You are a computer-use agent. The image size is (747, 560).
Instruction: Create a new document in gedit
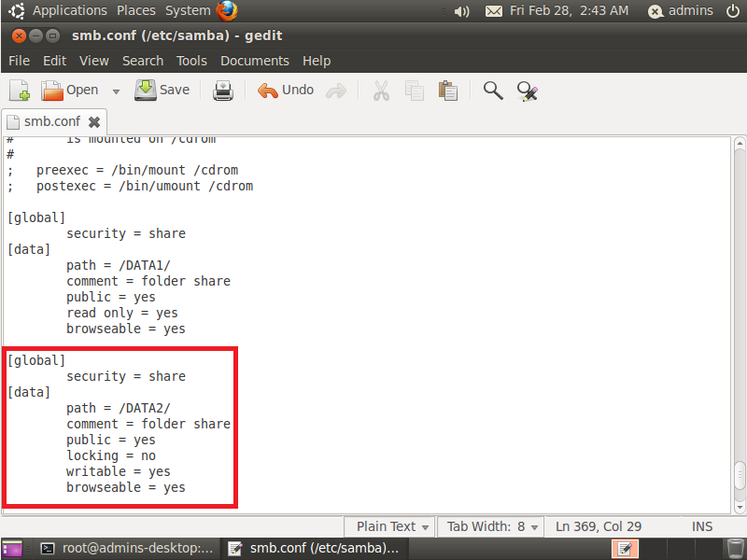(x=19, y=90)
